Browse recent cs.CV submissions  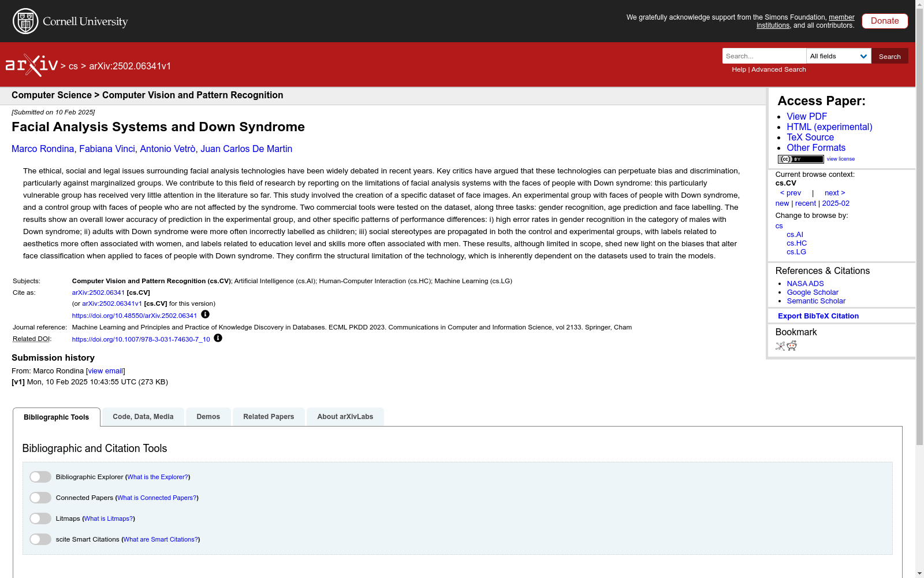pyautogui.click(x=806, y=203)
